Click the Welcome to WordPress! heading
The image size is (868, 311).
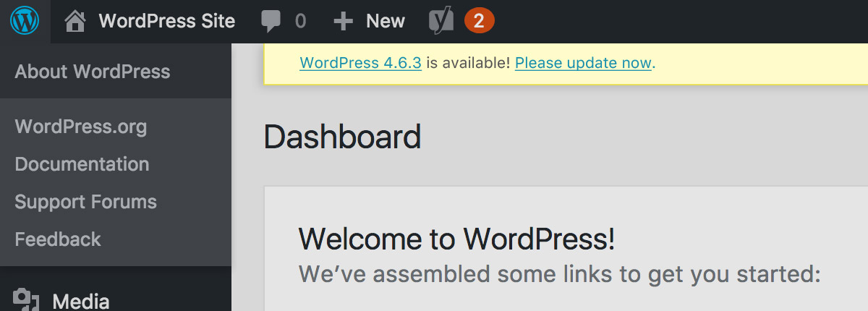[x=456, y=239]
